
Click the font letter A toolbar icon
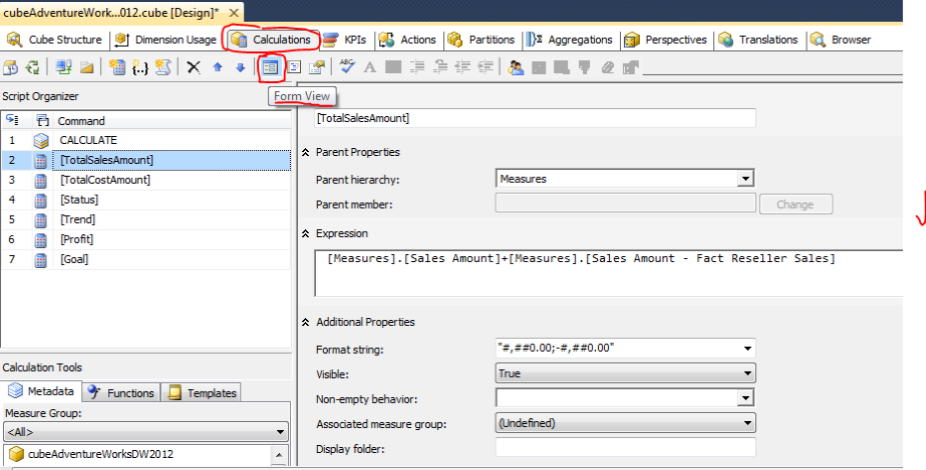click(370, 67)
